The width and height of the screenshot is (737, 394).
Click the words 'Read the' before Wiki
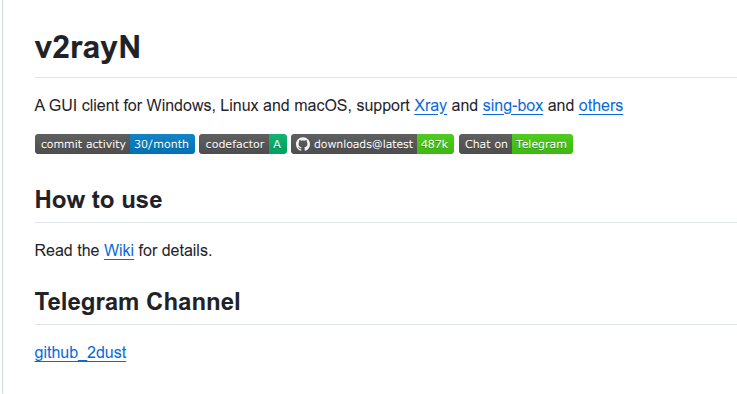(67, 251)
